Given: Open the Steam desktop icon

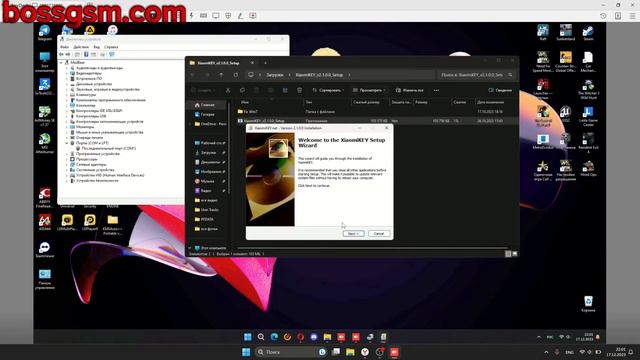Looking at the screenshot, I should click(x=588, y=33).
